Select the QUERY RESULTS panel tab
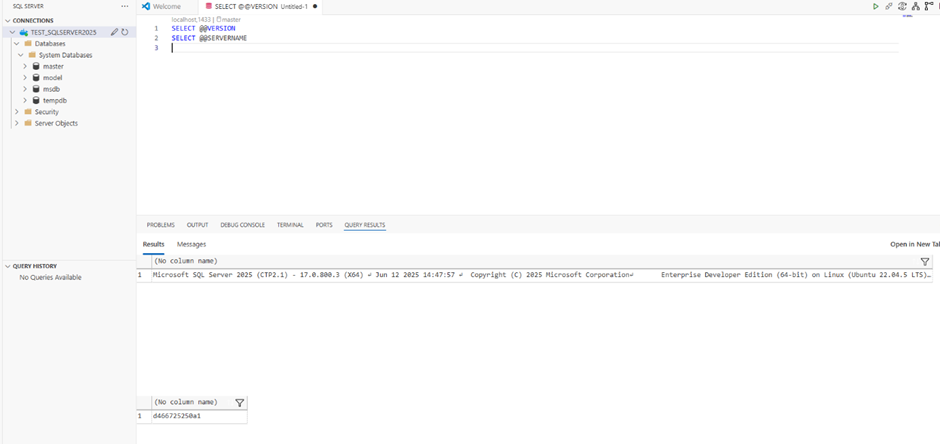This screenshot has width=940, height=444. (x=364, y=225)
